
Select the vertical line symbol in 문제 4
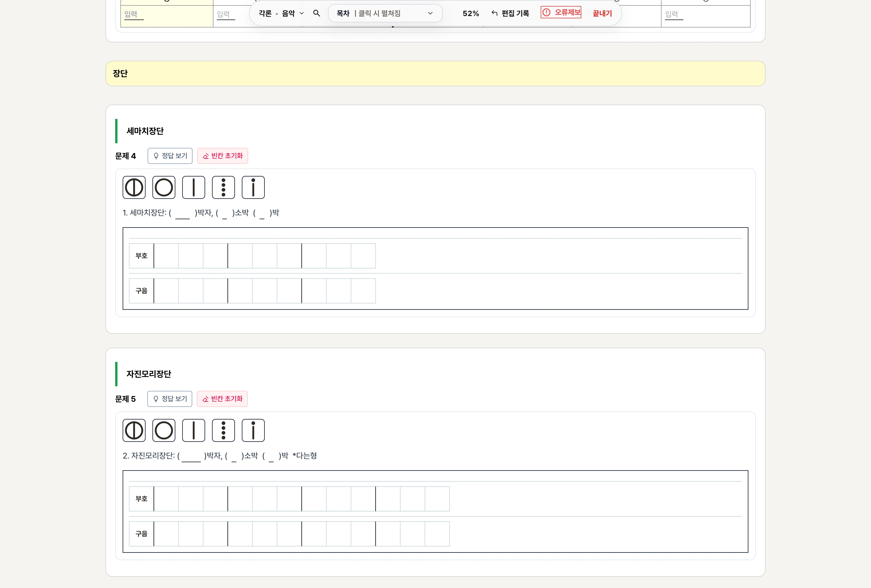click(193, 187)
